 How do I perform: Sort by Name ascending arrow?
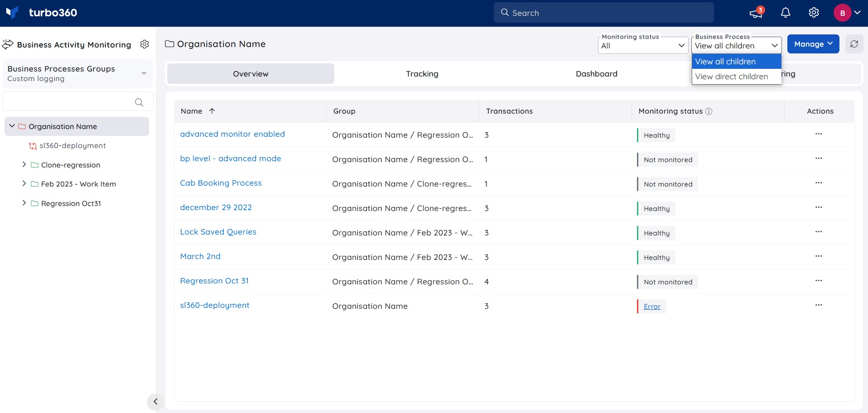pos(212,111)
